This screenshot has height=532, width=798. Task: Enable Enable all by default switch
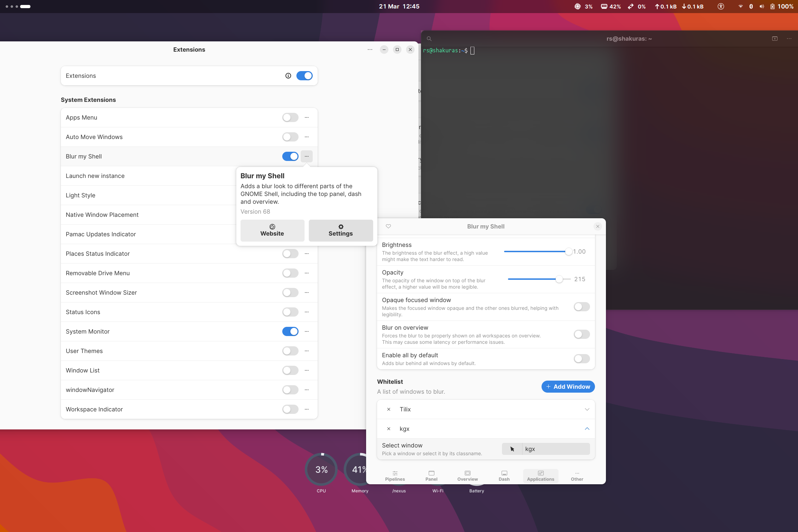582,359
